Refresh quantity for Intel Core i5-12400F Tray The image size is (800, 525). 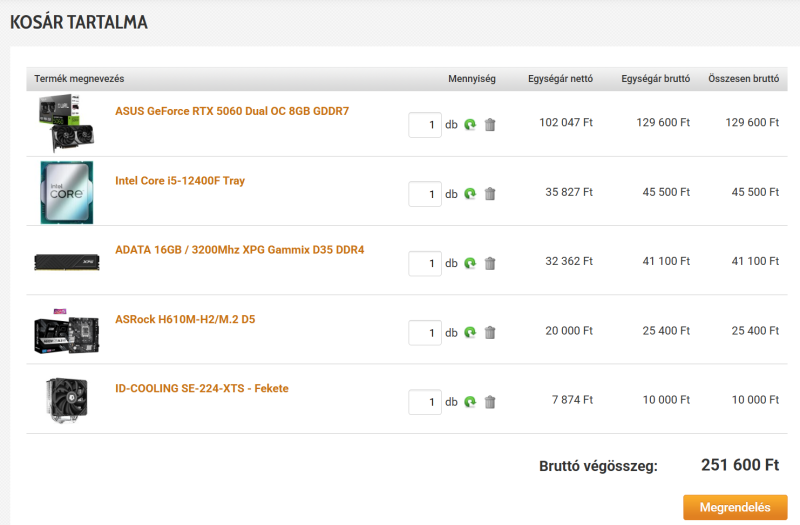(x=470, y=194)
